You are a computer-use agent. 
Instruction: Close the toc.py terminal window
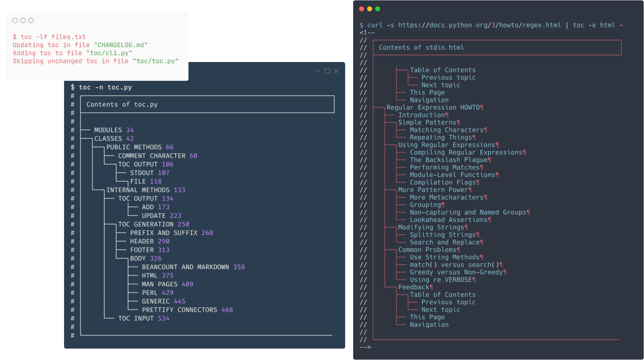(x=336, y=71)
